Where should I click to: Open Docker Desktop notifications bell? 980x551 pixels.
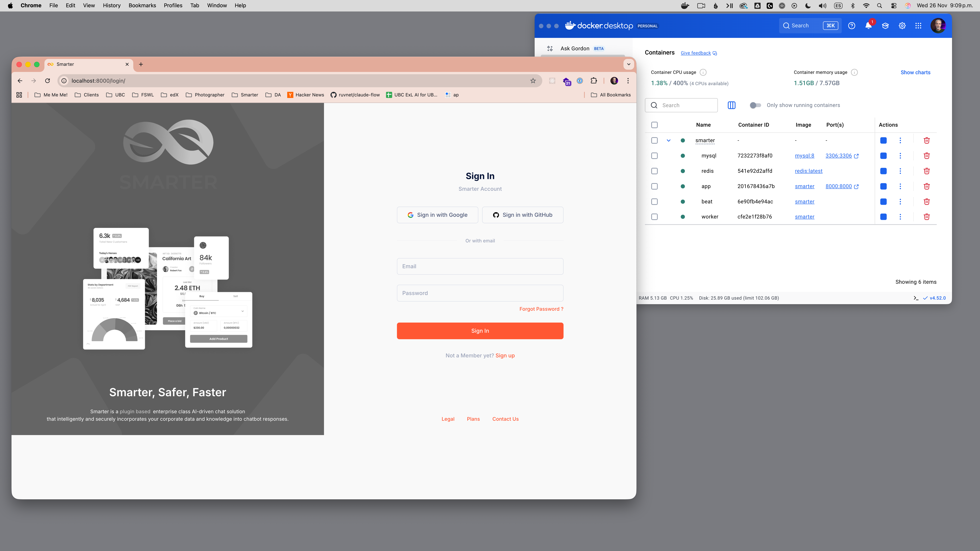pos(869,25)
